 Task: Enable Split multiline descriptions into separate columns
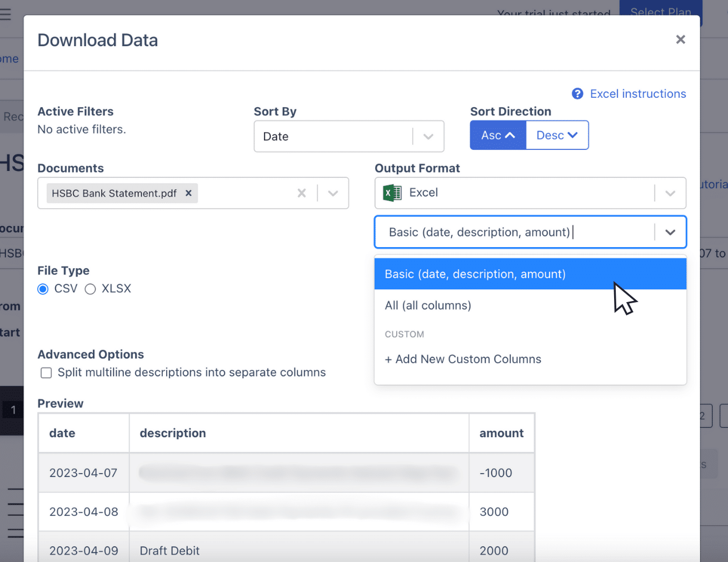[x=46, y=373]
